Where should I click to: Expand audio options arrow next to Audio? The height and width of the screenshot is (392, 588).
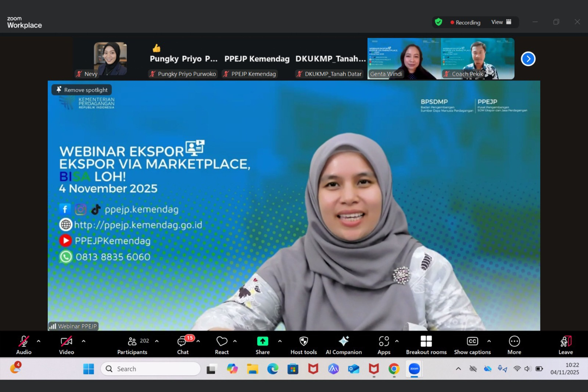point(39,341)
